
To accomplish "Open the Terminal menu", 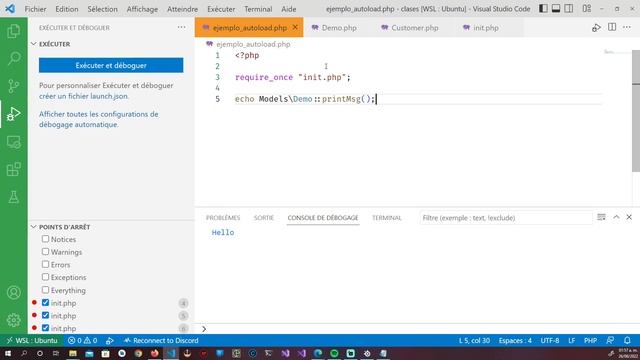I will (258, 9).
